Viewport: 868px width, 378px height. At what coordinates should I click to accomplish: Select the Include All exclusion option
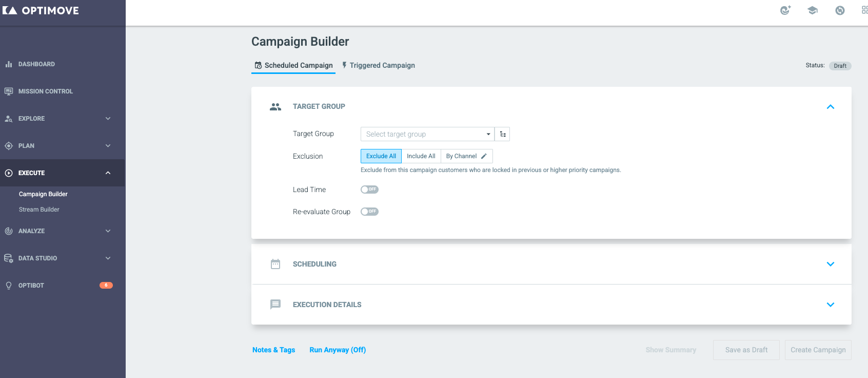click(x=421, y=156)
